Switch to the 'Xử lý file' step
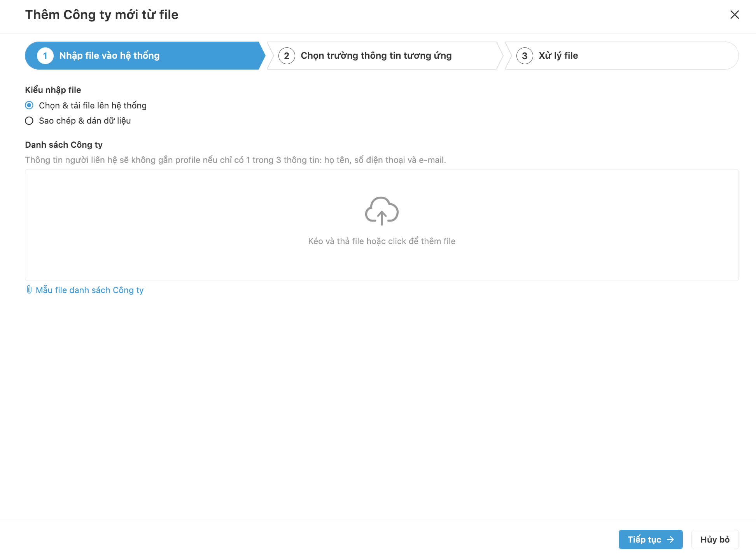The width and height of the screenshot is (756, 555). [x=558, y=56]
